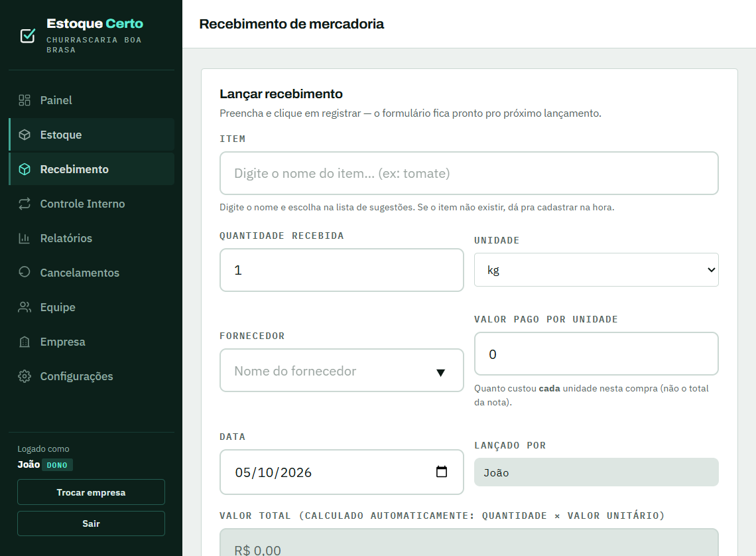The image size is (756, 556).
Task: Click the DONO badge
Action: pos(57,465)
